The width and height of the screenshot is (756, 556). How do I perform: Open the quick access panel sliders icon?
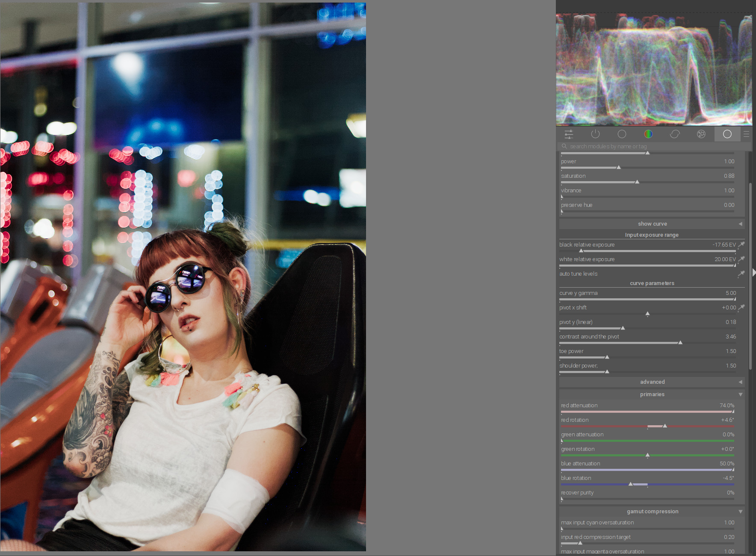tap(569, 134)
